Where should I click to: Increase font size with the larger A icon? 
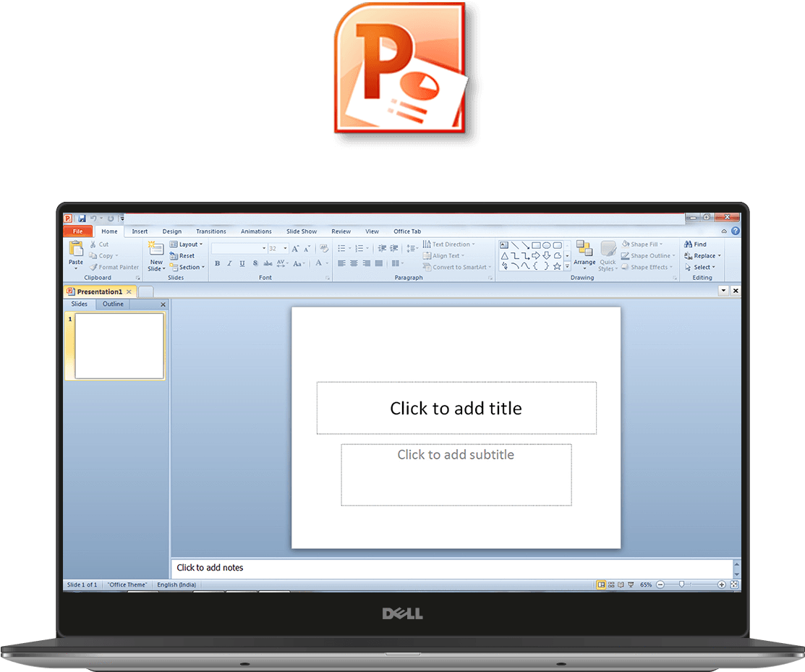coord(295,248)
